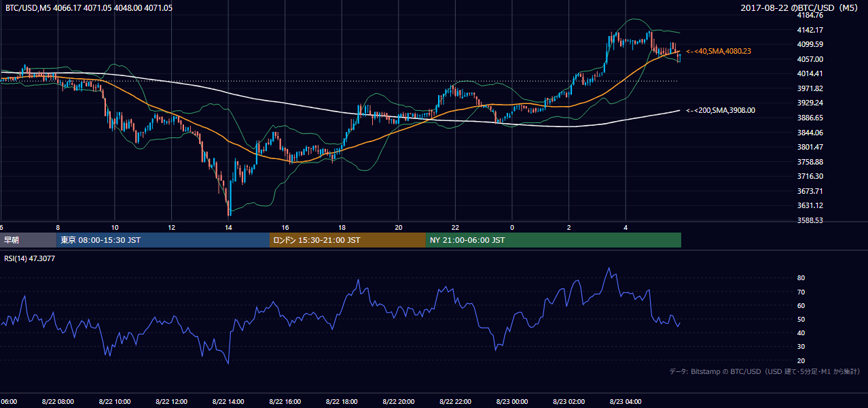
Task: Click hour tick 10 below price chart
Action: click(x=115, y=227)
